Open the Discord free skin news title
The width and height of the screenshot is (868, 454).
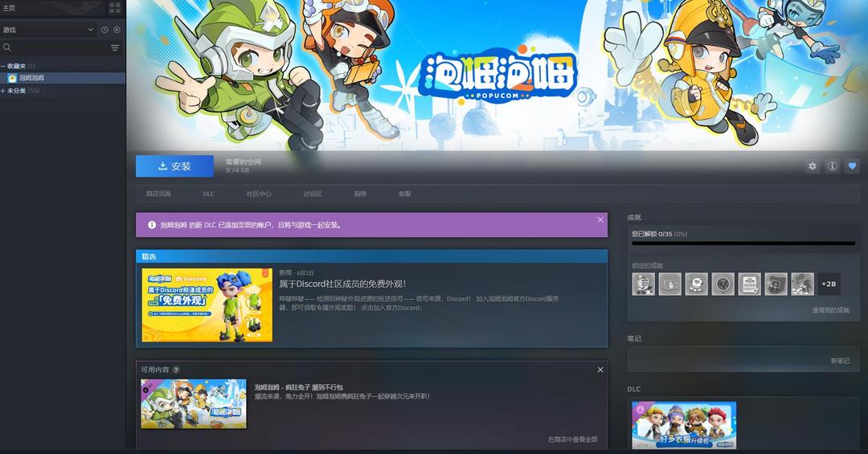pyautogui.click(x=342, y=284)
